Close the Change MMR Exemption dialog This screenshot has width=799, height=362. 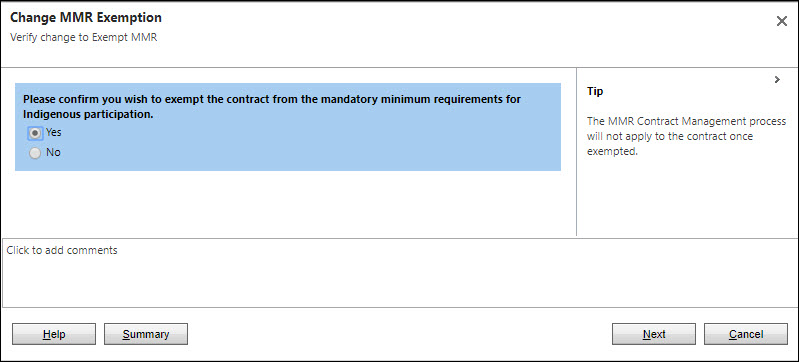point(781,21)
